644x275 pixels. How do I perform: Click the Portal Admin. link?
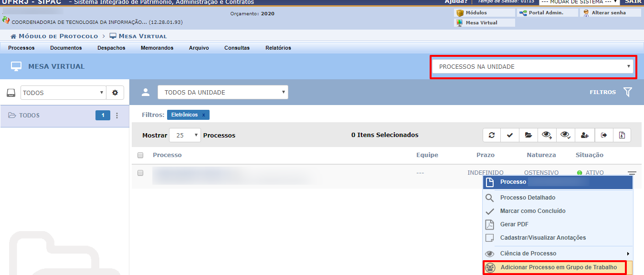pyautogui.click(x=546, y=13)
